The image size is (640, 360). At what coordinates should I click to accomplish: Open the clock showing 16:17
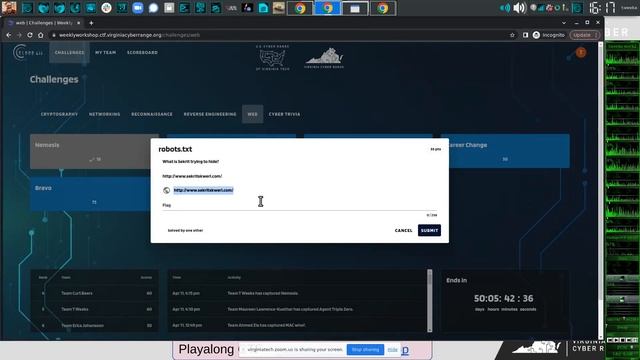coord(602,8)
